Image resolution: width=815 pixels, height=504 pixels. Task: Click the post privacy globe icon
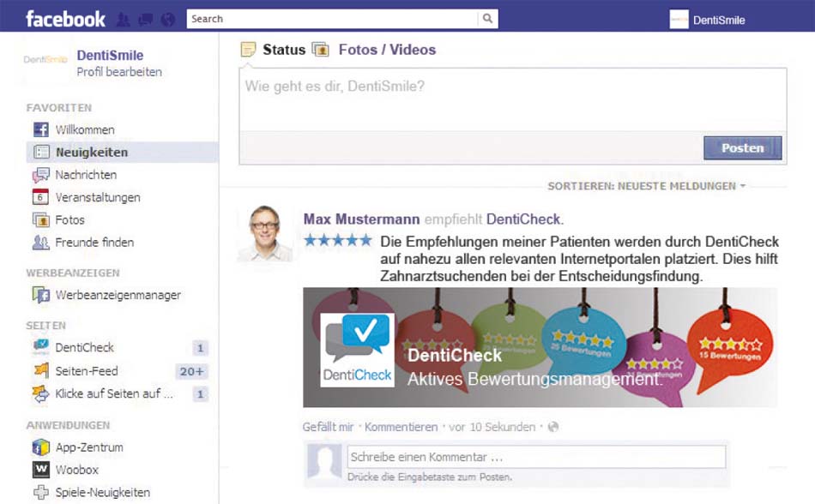coord(553,427)
